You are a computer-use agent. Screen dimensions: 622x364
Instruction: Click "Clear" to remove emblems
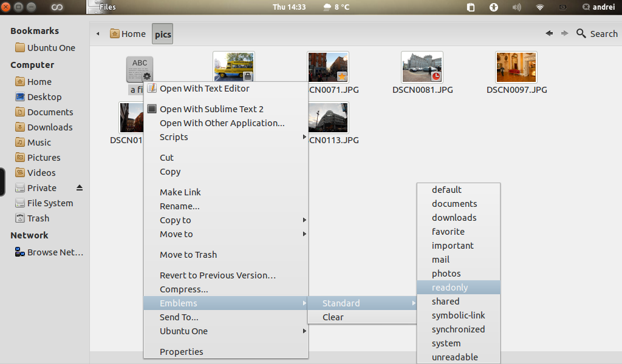pyautogui.click(x=333, y=317)
